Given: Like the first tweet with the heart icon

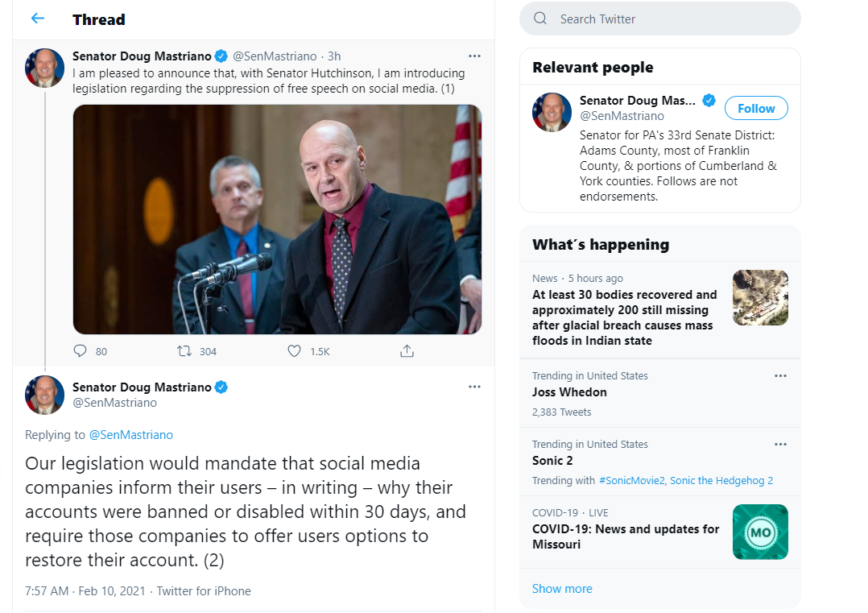Looking at the screenshot, I should 295,351.
